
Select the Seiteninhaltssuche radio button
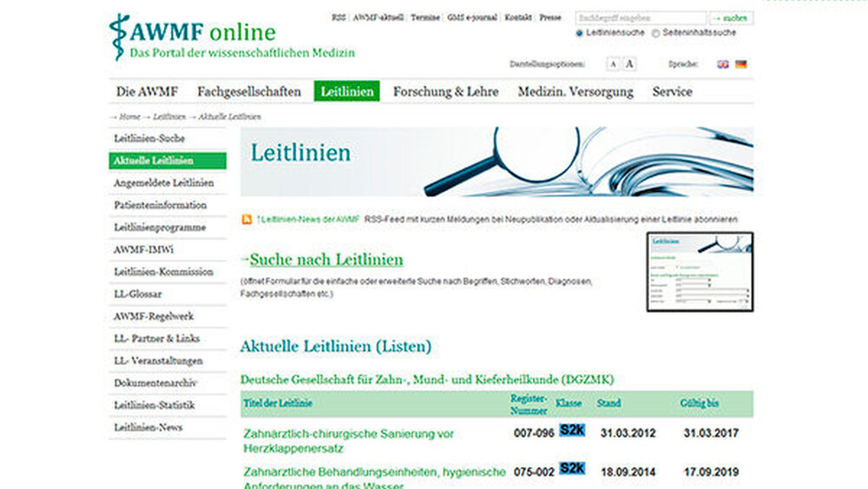click(654, 33)
